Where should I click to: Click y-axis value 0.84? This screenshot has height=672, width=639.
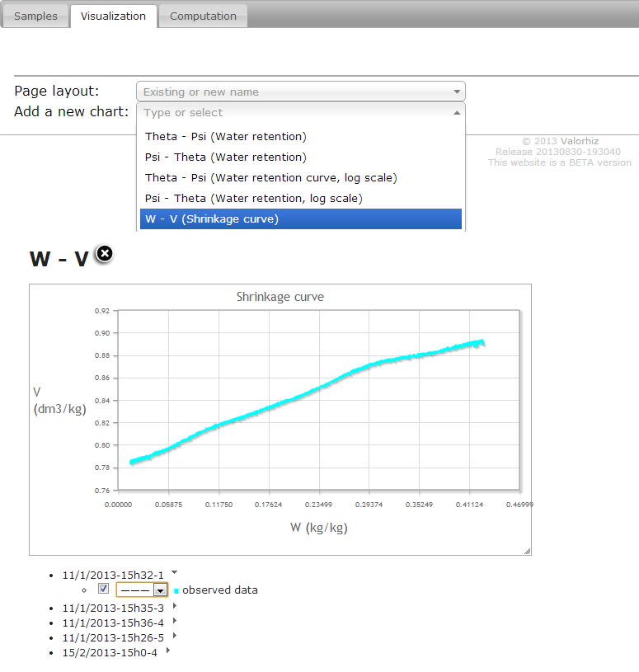tap(102, 400)
